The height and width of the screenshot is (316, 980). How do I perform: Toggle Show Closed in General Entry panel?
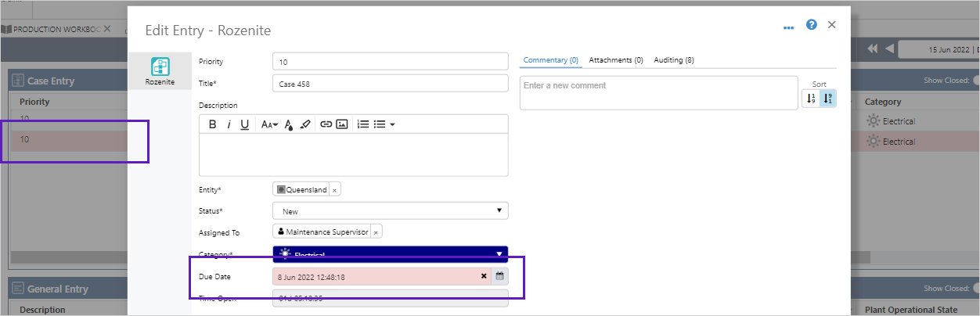[x=975, y=289]
